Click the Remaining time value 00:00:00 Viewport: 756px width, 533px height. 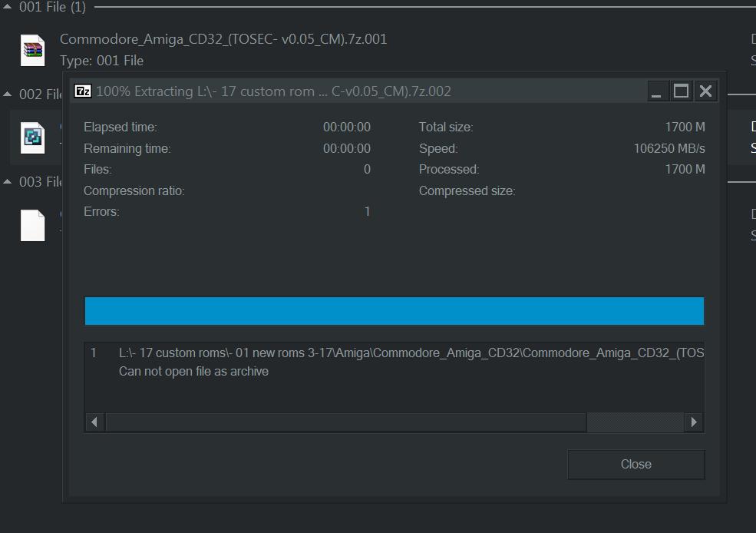[347, 148]
